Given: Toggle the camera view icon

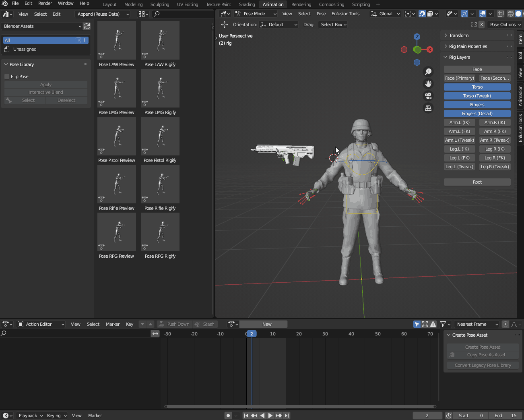Looking at the screenshot, I should 428,96.
